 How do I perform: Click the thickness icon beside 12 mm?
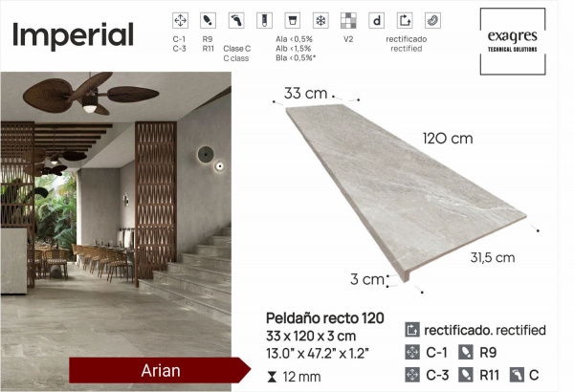pyautogui.click(x=272, y=377)
